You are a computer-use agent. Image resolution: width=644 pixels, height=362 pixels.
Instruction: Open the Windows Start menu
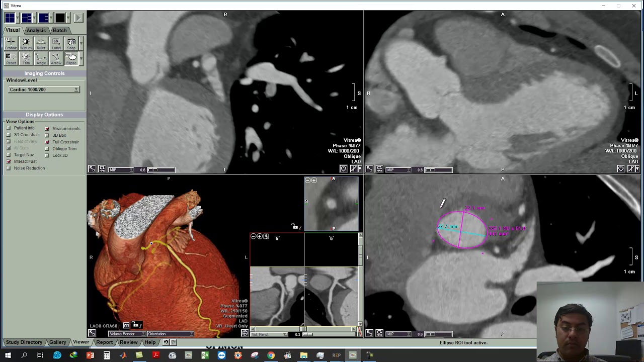[8, 355]
